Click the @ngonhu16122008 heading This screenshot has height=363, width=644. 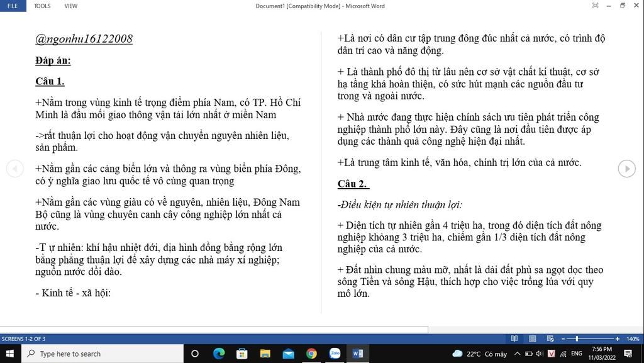[84, 39]
